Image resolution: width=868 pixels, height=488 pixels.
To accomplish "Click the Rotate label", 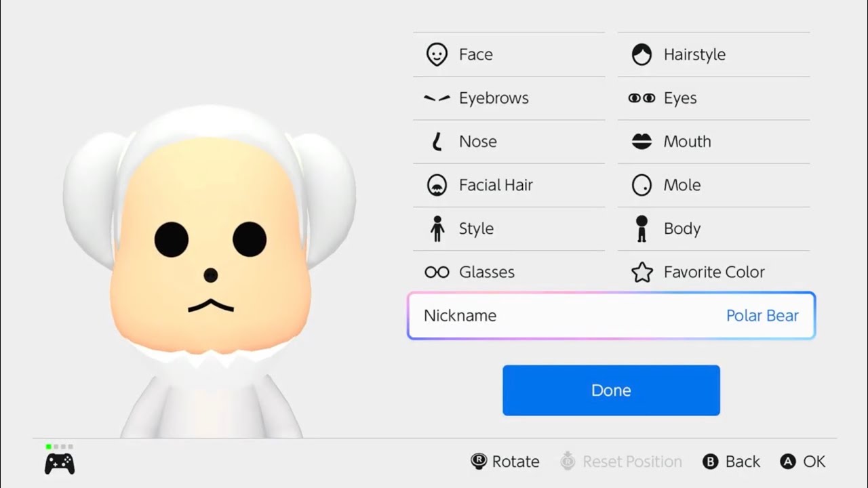I will [x=516, y=462].
